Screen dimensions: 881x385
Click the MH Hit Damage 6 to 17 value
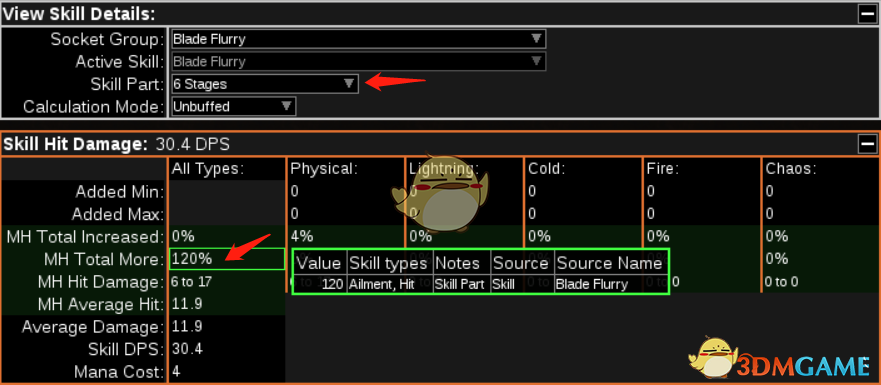click(192, 282)
